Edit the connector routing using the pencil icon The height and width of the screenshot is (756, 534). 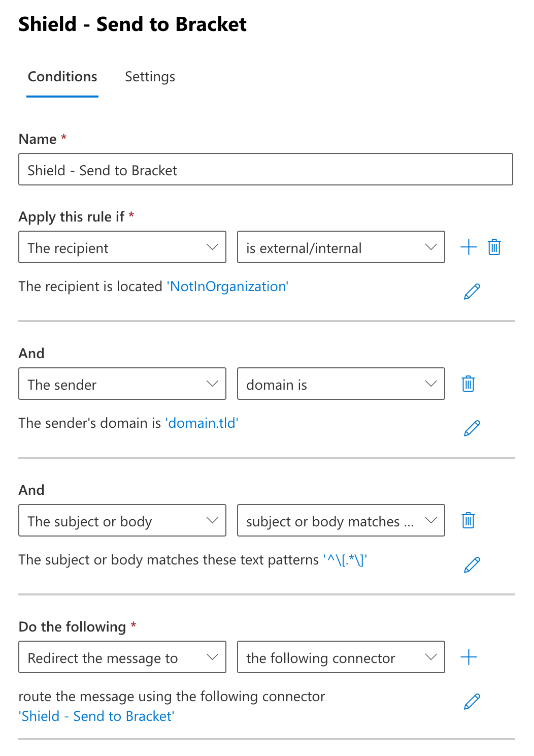[472, 702]
